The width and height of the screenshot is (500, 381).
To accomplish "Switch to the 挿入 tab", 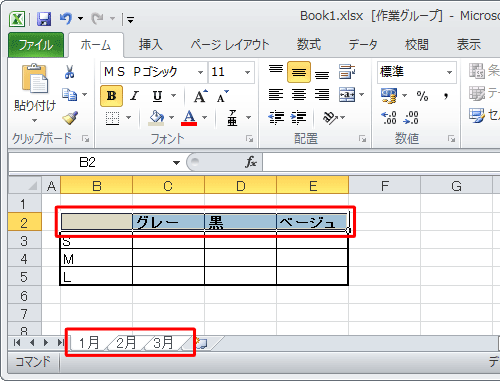I will (x=151, y=45).
